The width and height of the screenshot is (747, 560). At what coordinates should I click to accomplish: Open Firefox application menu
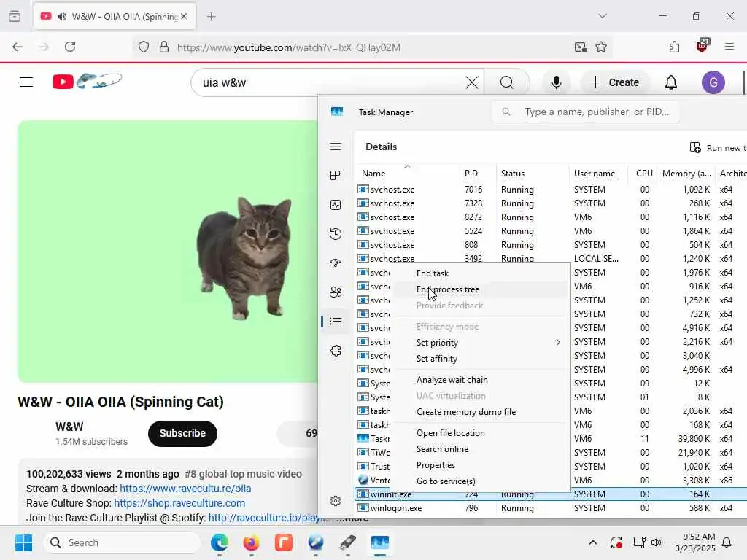[729, 47]
